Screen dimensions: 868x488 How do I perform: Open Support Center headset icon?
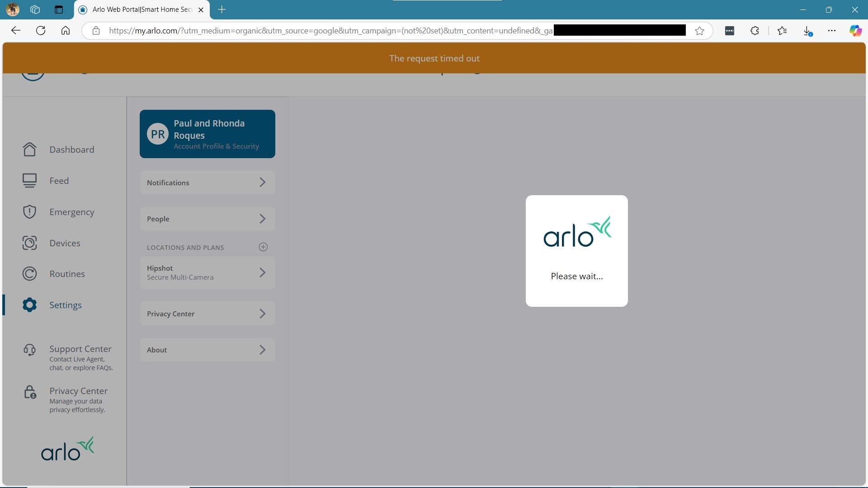[29, 350]
